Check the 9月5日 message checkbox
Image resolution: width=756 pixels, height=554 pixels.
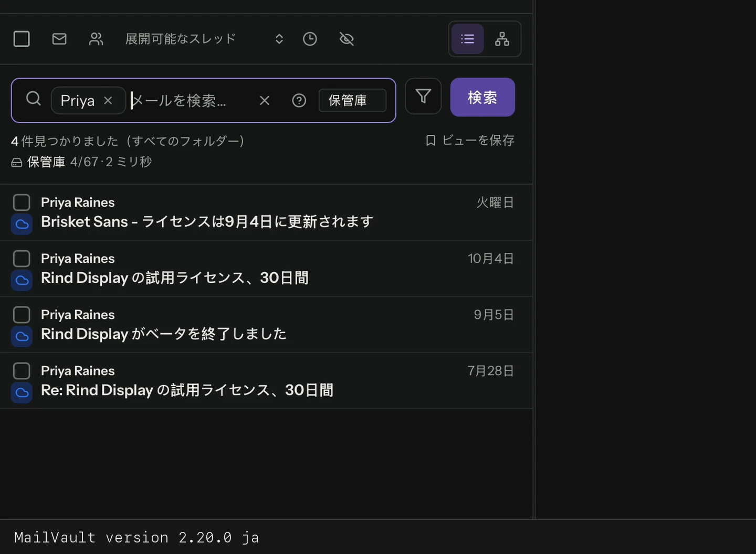click(x=22, y=315)
